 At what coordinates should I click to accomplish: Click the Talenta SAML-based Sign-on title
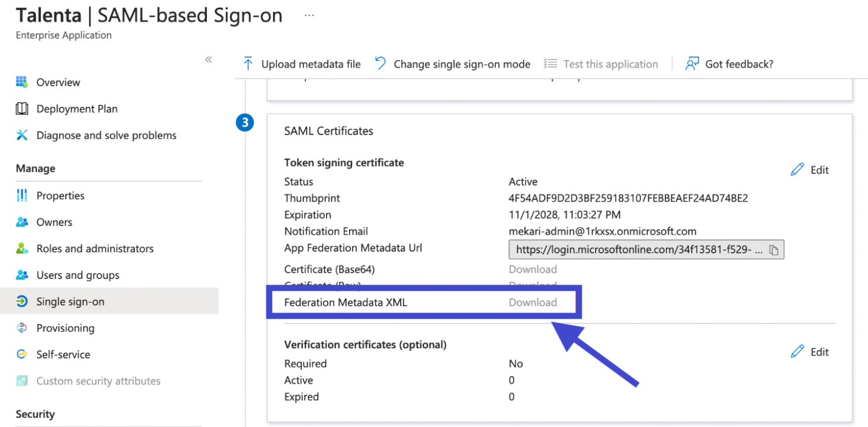(x=149, y=15)
